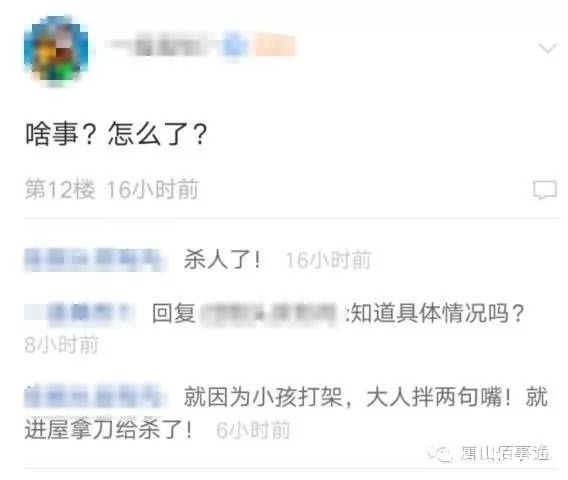Tap the speech bubble reply icon
This screenshot has width=568, height=480.
544,189
